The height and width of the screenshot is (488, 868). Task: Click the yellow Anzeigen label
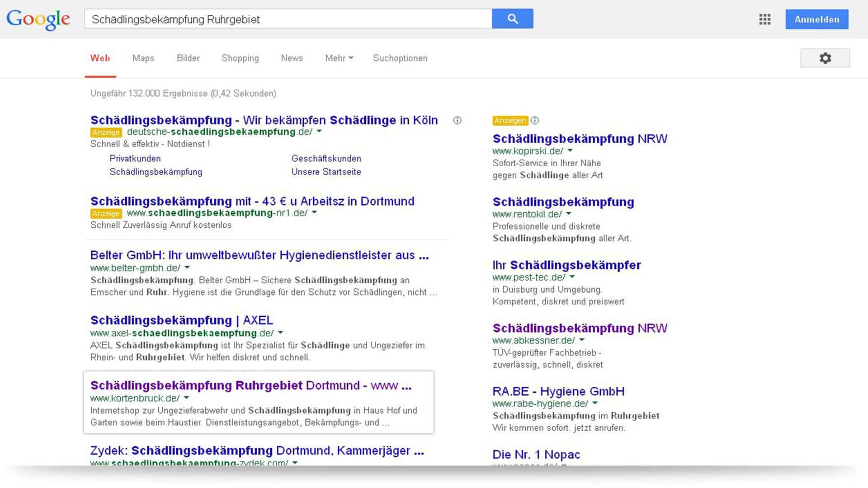tap(510, 121)
